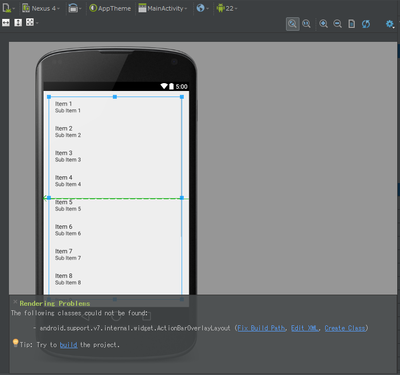Jump to source document icon
Viewport: 400px width, 375px height.
point(351,24)
